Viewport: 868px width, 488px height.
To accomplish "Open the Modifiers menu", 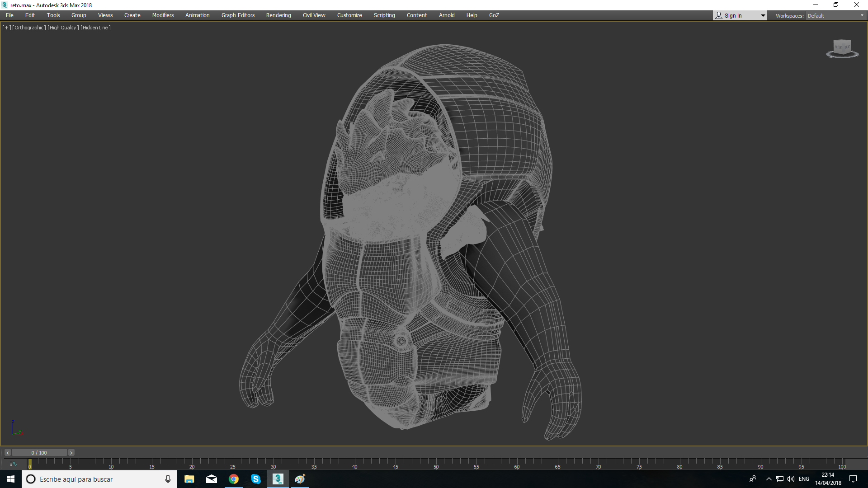I will click(x=163, y=15).
